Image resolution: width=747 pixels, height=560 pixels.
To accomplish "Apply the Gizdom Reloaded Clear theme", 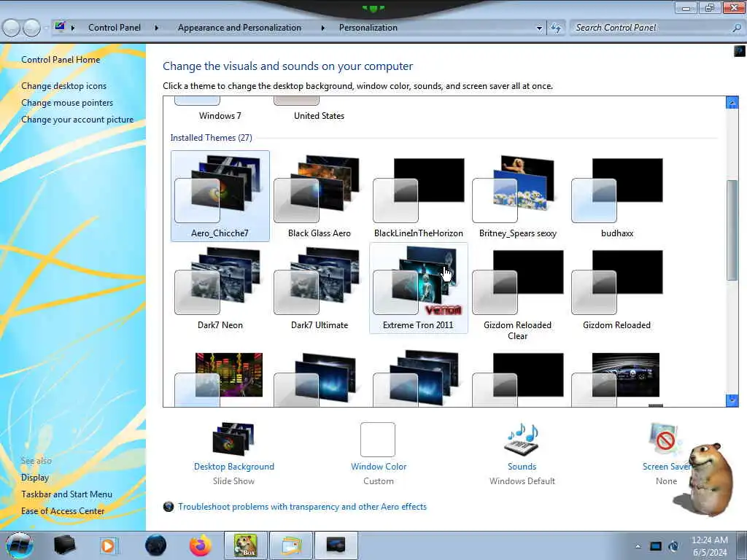I will tap(517, 293).
